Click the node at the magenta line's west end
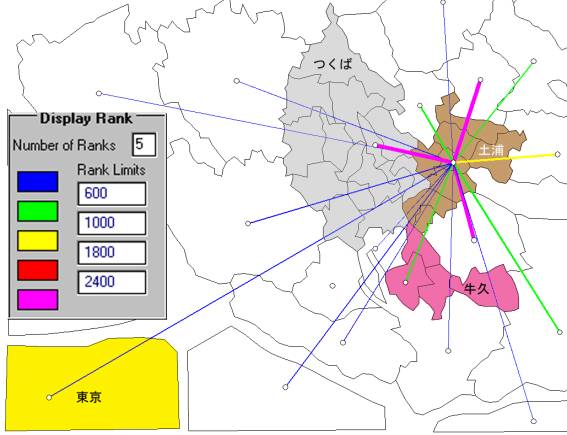The image size is (567, 435). coord(375,145)
